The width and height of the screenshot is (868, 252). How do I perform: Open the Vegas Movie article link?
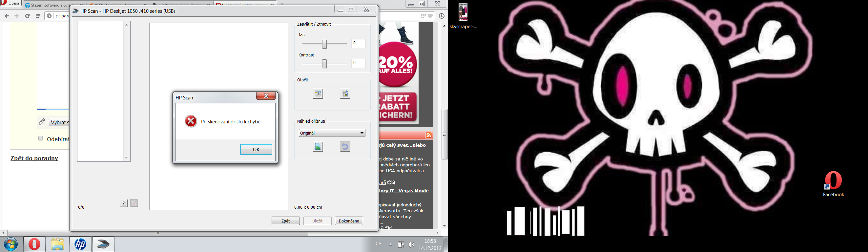coord(404,191)
